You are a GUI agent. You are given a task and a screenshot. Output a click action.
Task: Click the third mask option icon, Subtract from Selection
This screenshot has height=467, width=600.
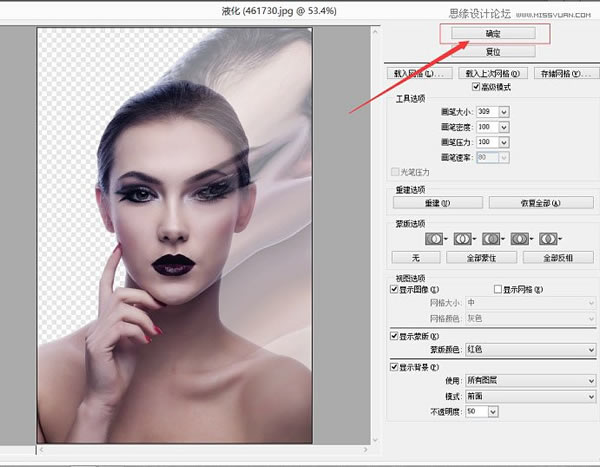(x=493, y=239)
